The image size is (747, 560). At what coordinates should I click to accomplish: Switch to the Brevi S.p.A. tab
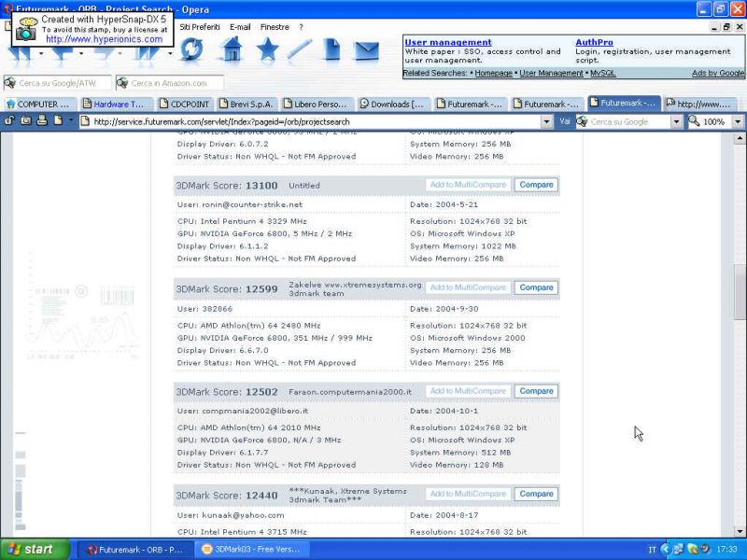pos(247,104)
